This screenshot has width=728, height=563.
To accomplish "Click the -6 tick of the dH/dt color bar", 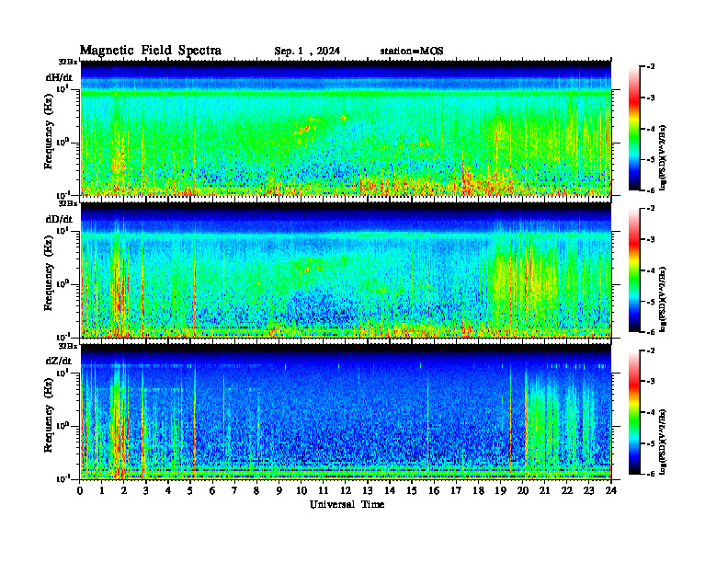I will [x=650, y=190].
